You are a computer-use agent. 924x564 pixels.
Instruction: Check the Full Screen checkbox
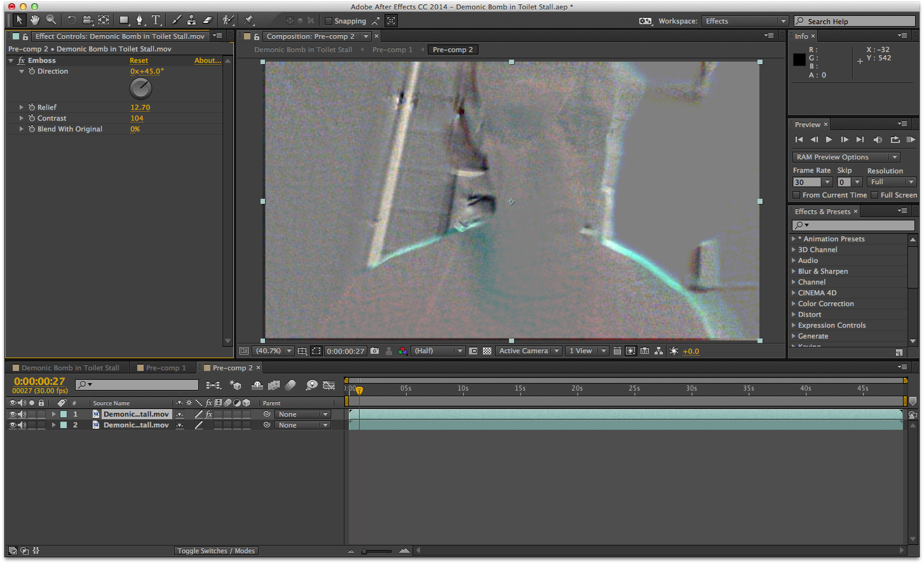point(874,195)
